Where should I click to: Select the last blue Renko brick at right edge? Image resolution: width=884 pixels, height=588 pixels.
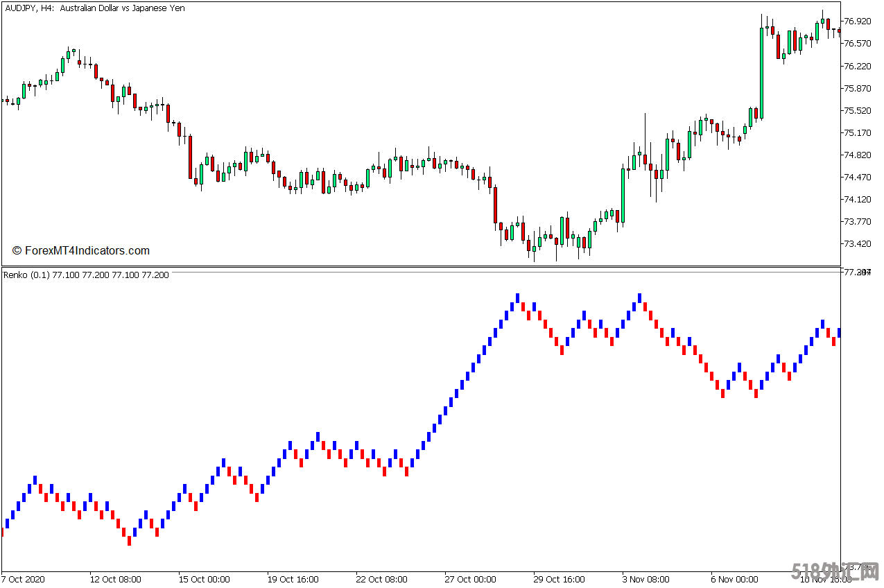coord(839,333)
